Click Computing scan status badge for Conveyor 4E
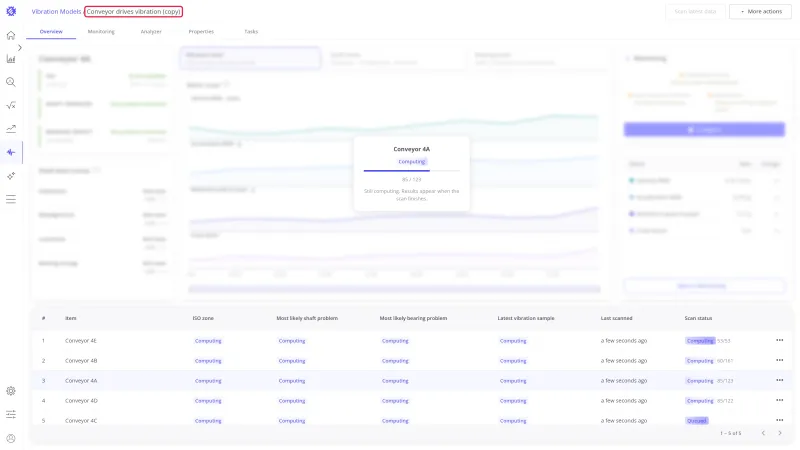Image resolution: width=800 pixels, height=450 pixels. [700, 341]
